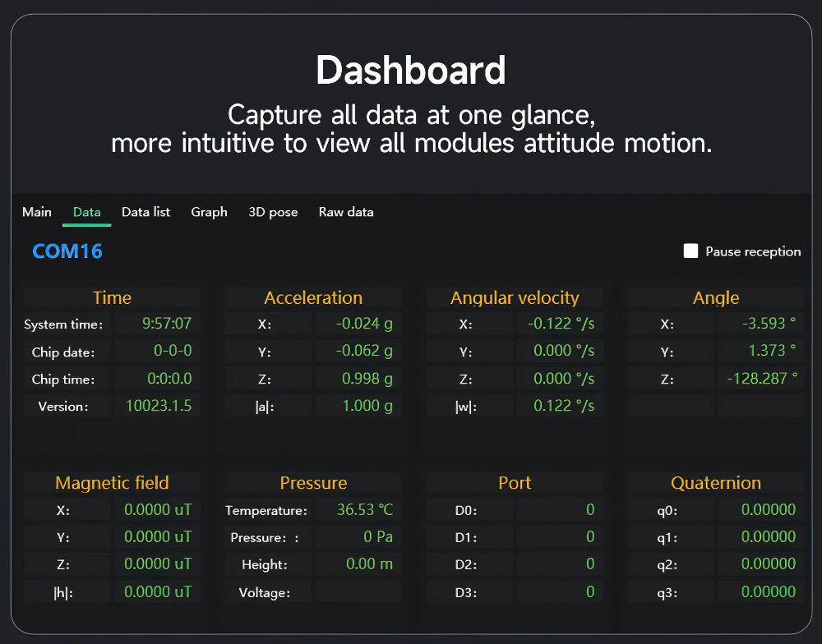Click the Acceleration |a| value field
The width and height of the screenshot is (822, 644).
358,406
